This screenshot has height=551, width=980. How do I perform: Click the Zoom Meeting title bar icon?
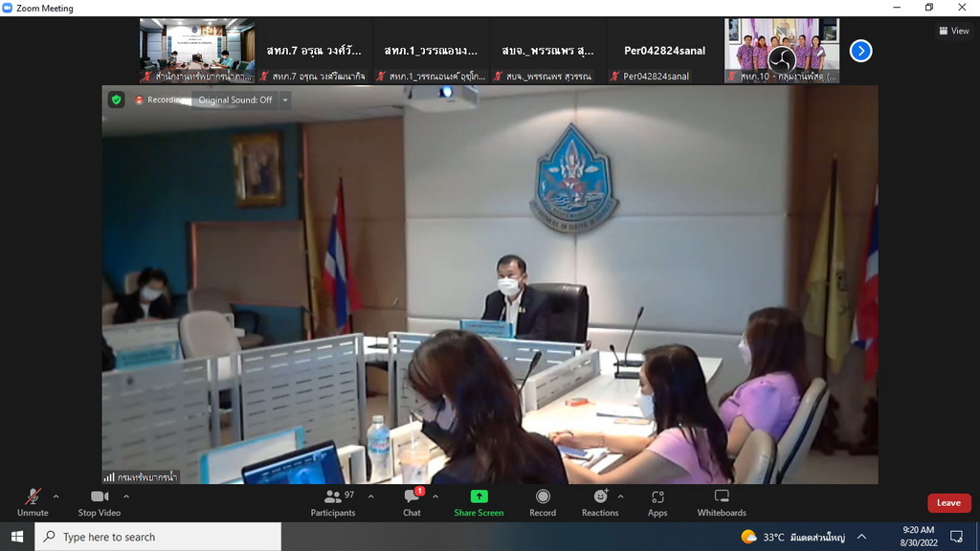click(x=8, y=8)
